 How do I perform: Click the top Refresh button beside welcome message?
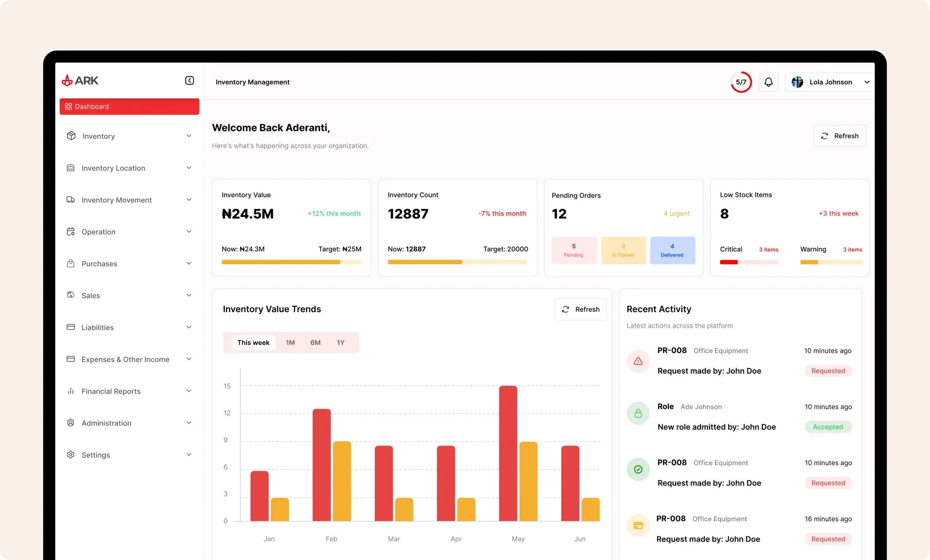coord(840,136)
